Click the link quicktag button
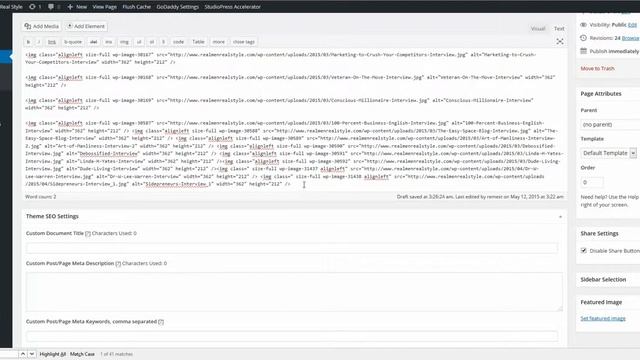The width and height of the screenshot is (640, 360). pos(52,42)
